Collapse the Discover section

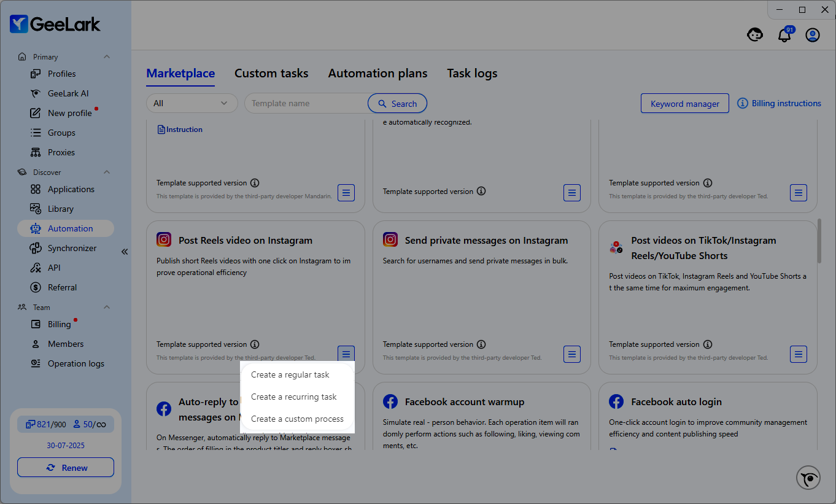tap(107, 172)
